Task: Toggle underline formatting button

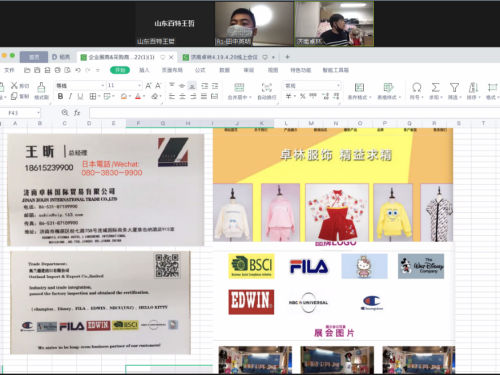Action: tap(80, 96)
